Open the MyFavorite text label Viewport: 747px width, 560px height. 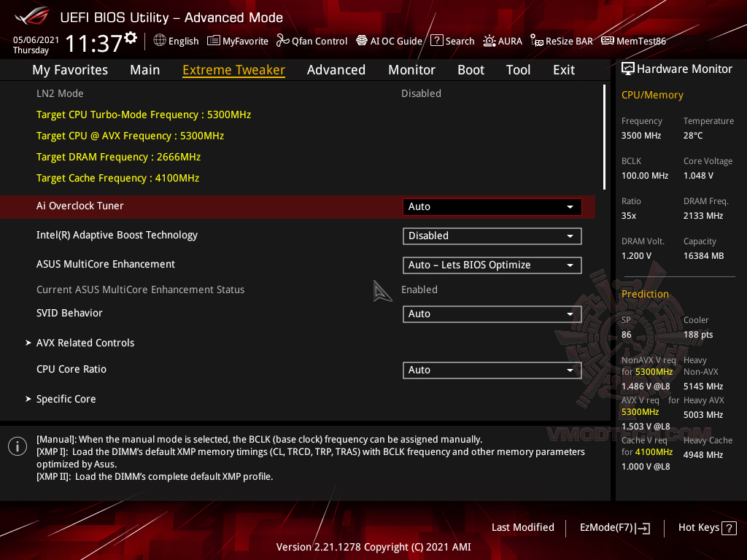pos(245,41)
